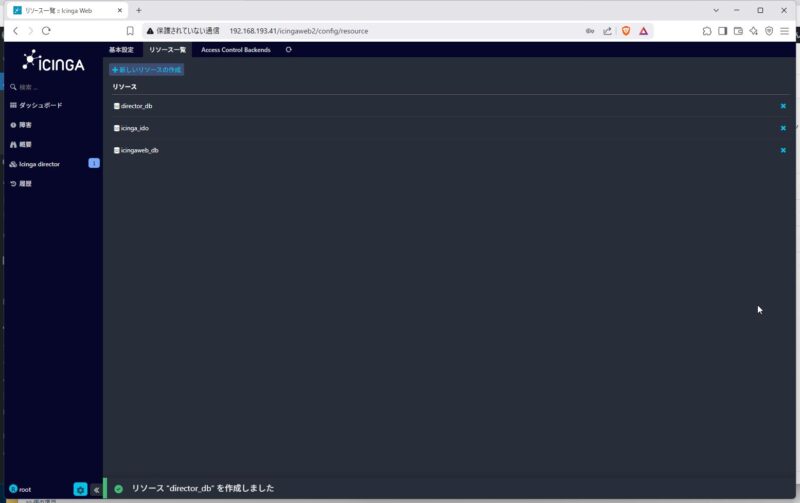The height and width of the screenshot is (503, 800).
Task: Remove the icinga_ido resource
Action: pos(783,128)
